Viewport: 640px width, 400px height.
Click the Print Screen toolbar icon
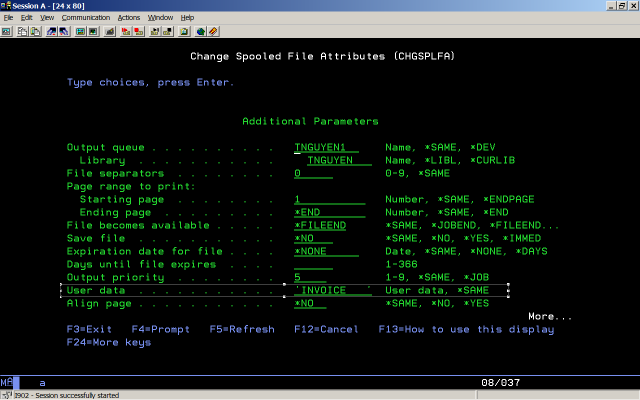[x=7, y=30]
